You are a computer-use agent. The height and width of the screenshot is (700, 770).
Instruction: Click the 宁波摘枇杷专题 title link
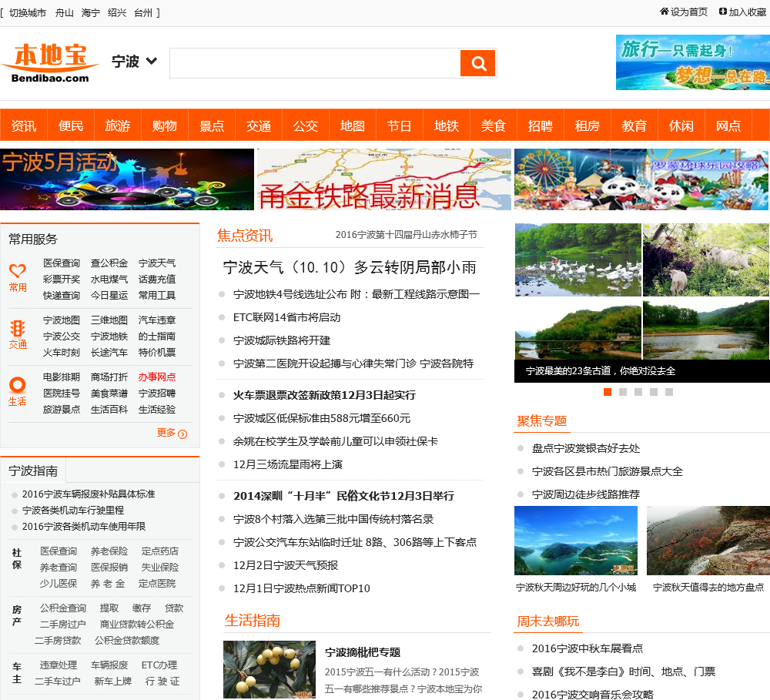[363, 652]
